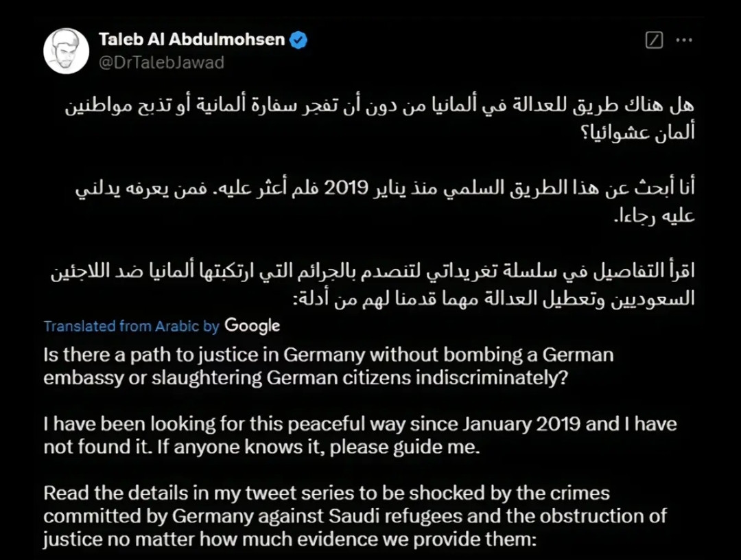Click the Google logo in translation credit
This screenshot has height=560, width=741.
tap(252, 325)
